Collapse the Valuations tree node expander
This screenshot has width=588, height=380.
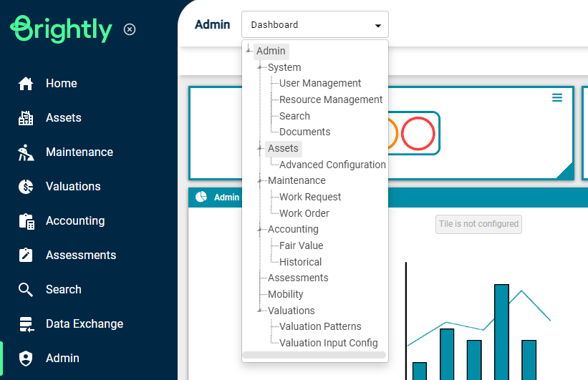pyautogui.click(x=259, y=311)
